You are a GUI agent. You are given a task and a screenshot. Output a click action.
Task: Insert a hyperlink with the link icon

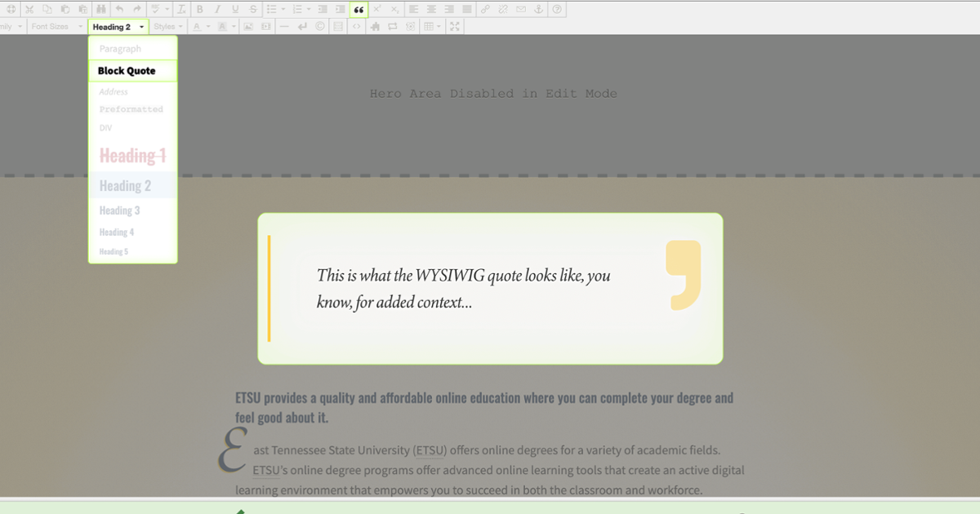486,9
